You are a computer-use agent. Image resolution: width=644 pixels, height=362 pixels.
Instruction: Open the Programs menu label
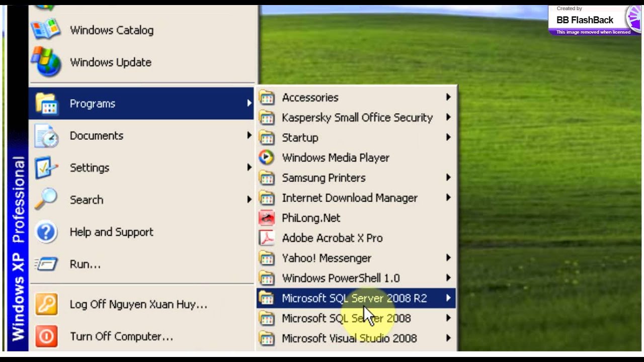(x=93, y=104)
